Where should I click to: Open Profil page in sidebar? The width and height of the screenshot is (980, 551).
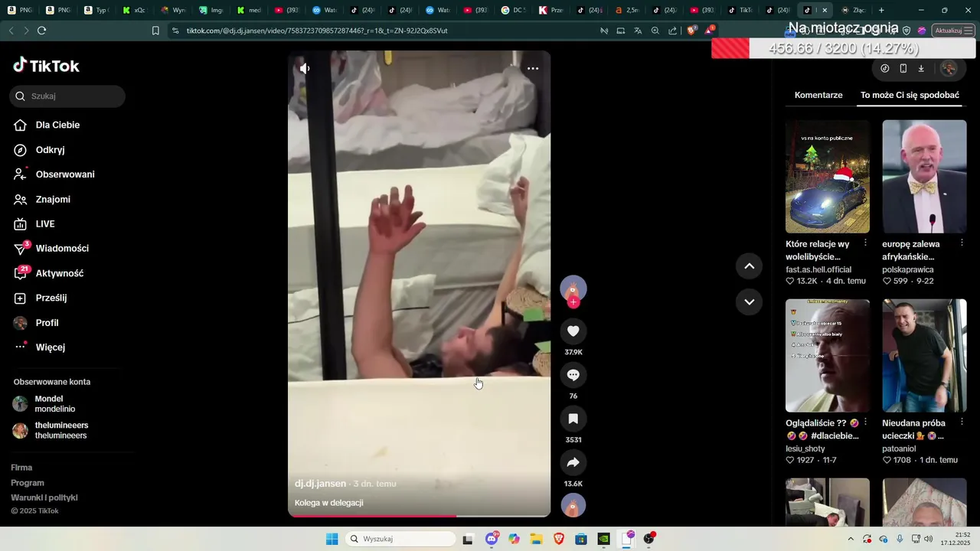37,323
